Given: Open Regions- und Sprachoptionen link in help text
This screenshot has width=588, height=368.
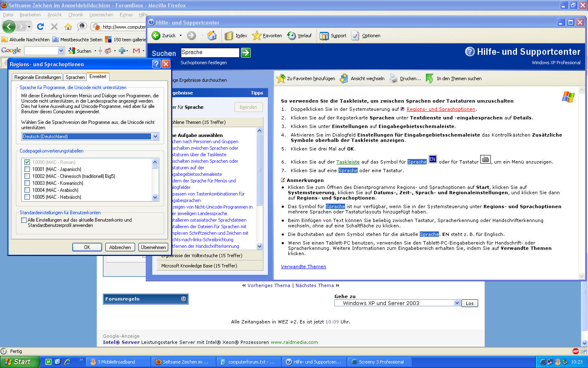Looking at the screenshot, I should point(441,109).
